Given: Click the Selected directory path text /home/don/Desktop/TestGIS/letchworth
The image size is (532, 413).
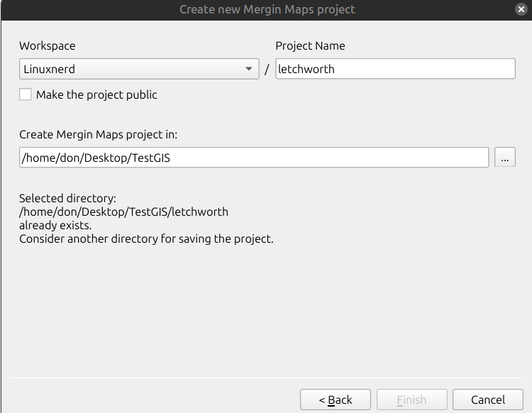Looking at the screenshot, I should tap(124, 211).
